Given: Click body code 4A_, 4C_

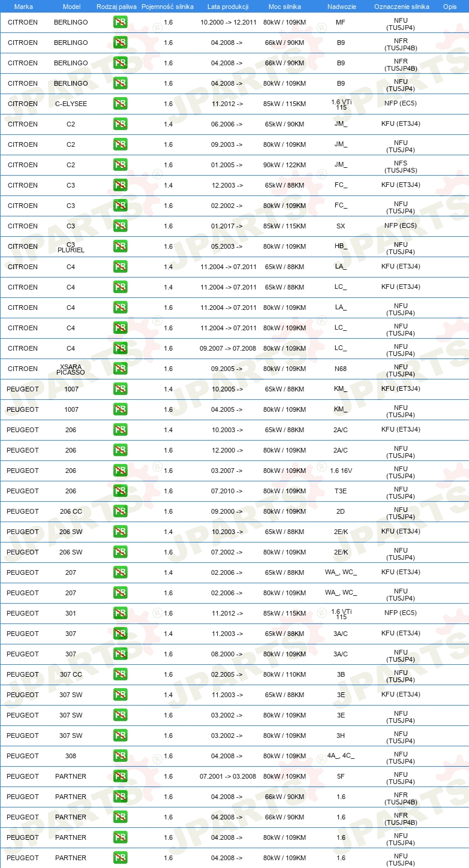Looking at the screenshot, I should coord(341,756).
